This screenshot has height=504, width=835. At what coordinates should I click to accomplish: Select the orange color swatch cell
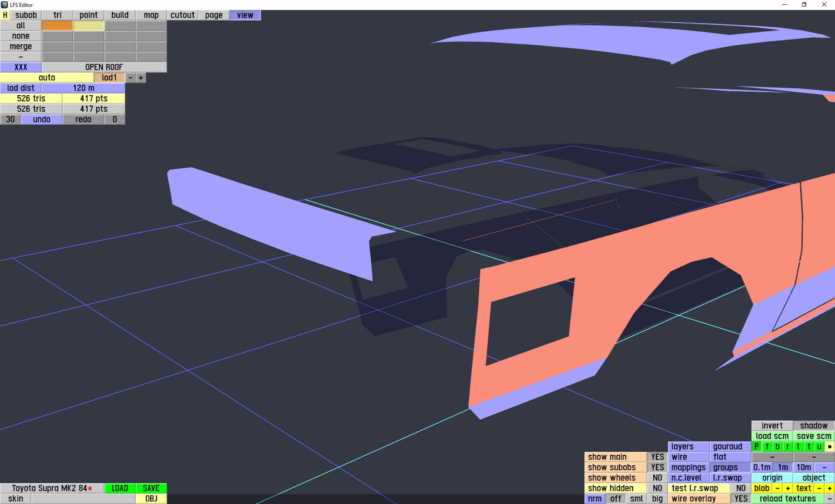(x=57, y=26)
